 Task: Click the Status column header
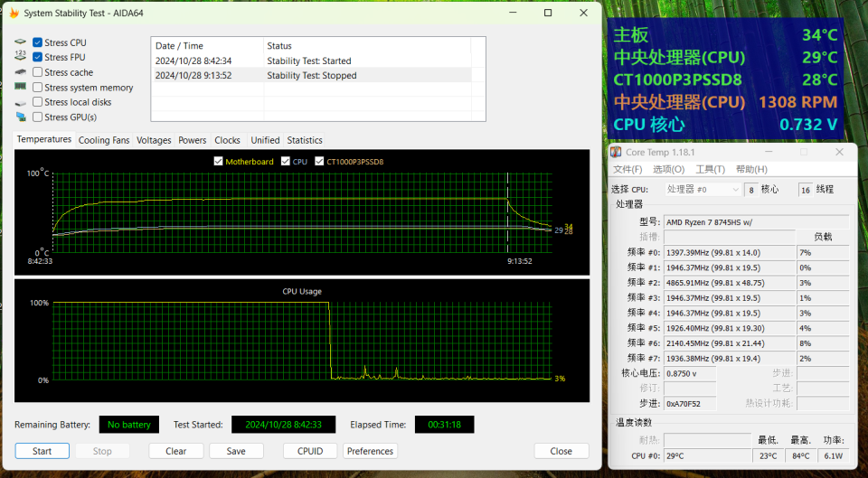pos(367,46)
